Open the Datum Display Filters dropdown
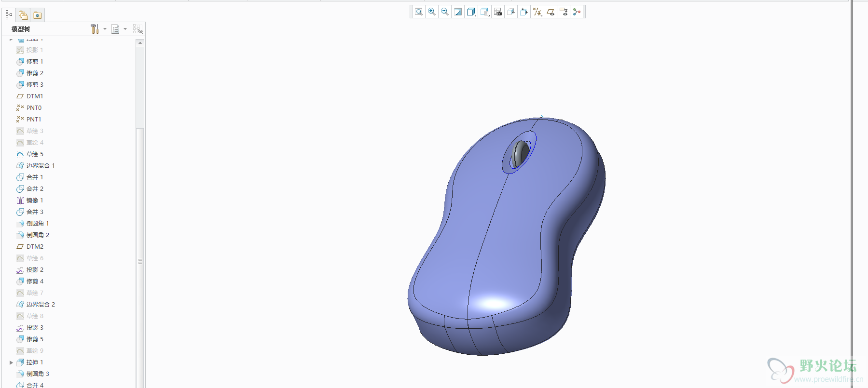Viewport: 868px width, 388px height. (x=537, y=12)
